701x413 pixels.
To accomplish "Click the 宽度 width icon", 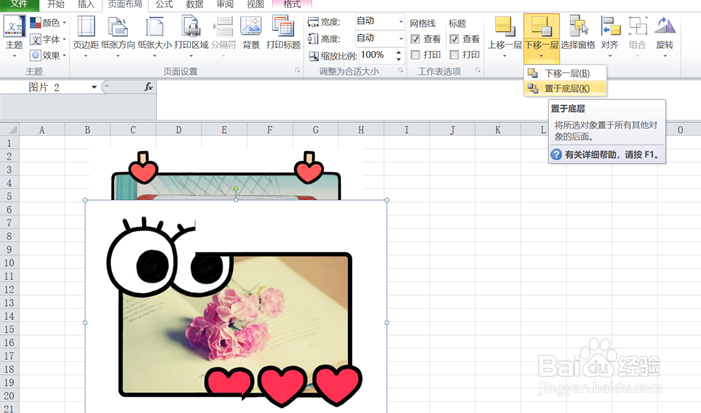I will point(313,22).
